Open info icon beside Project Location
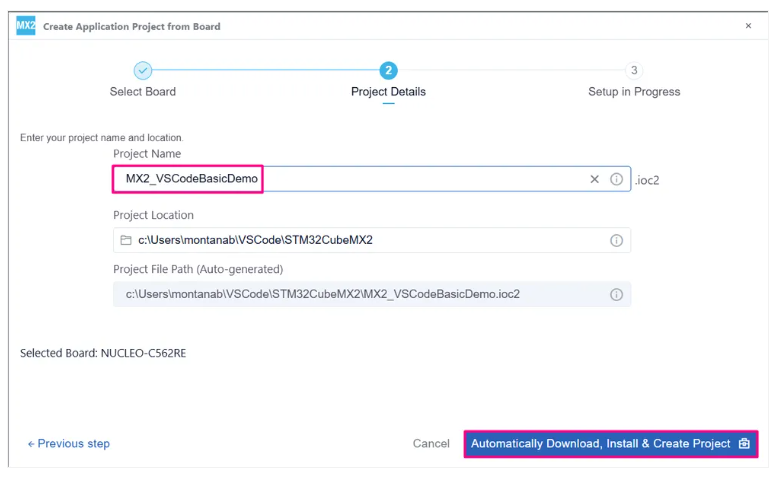780x484 pixels. coord(616,241)
